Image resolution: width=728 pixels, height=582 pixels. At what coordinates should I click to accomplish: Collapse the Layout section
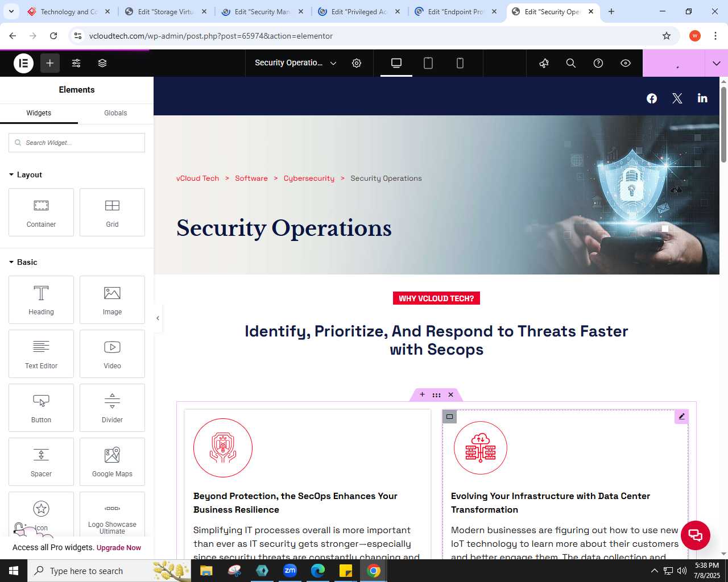26,174
